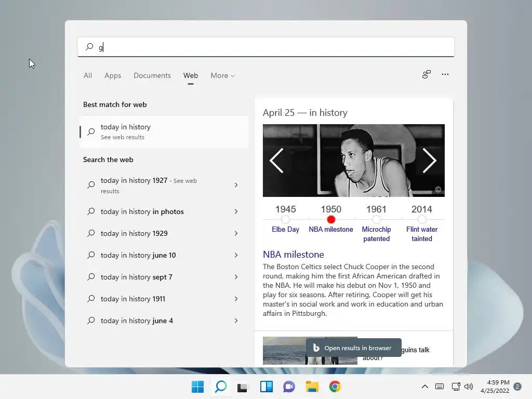Select 'today in history june 10' suggestion
Viewport: 532px width, 399px height.
pos(164,255)
